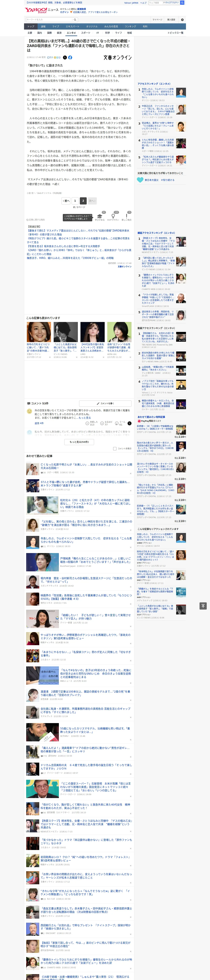Click the back-to-top arrow button
Viewport: 210px width, 980px height.
203,606
